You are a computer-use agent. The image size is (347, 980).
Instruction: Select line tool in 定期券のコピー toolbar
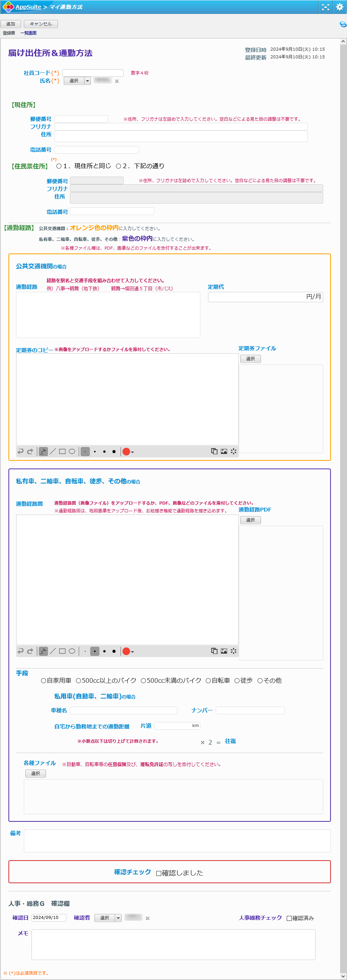pos(53,451)
